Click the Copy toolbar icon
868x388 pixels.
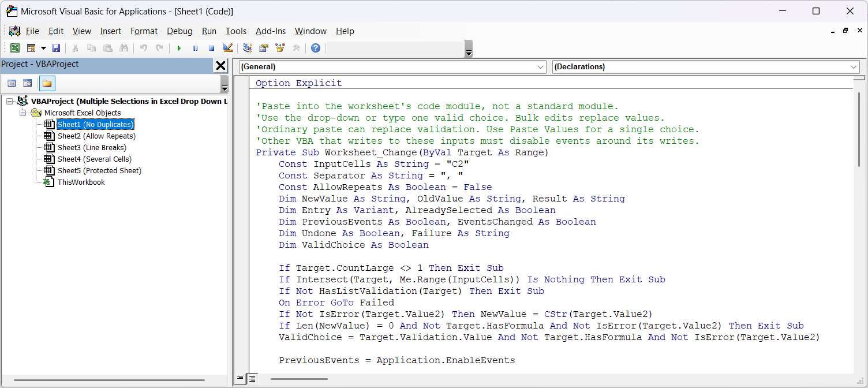pos(91,48)
